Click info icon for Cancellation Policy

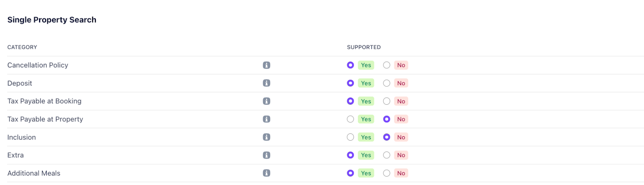(x=266, y=65)
